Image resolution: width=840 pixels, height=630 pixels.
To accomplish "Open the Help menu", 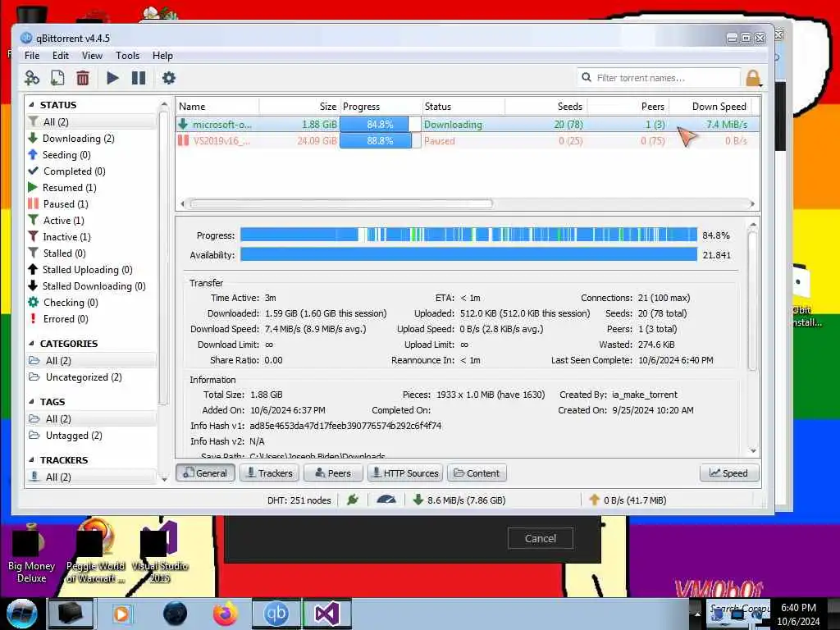I will click(x=163, y=56).
